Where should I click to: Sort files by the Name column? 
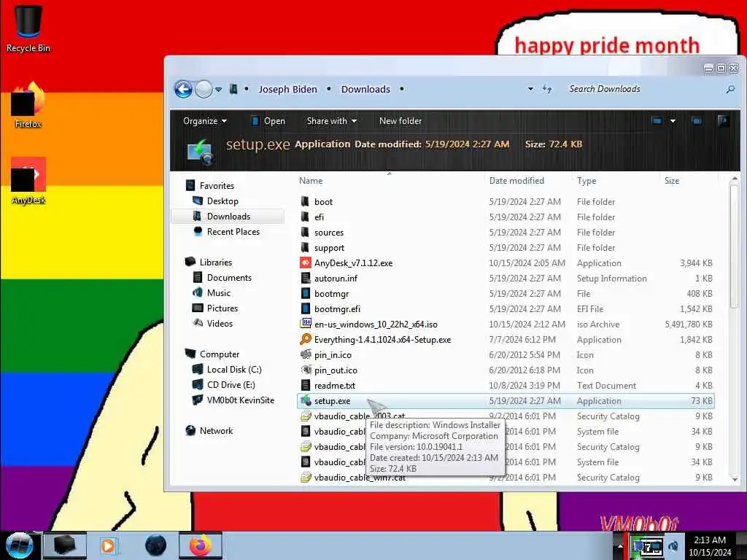(311, 181)
